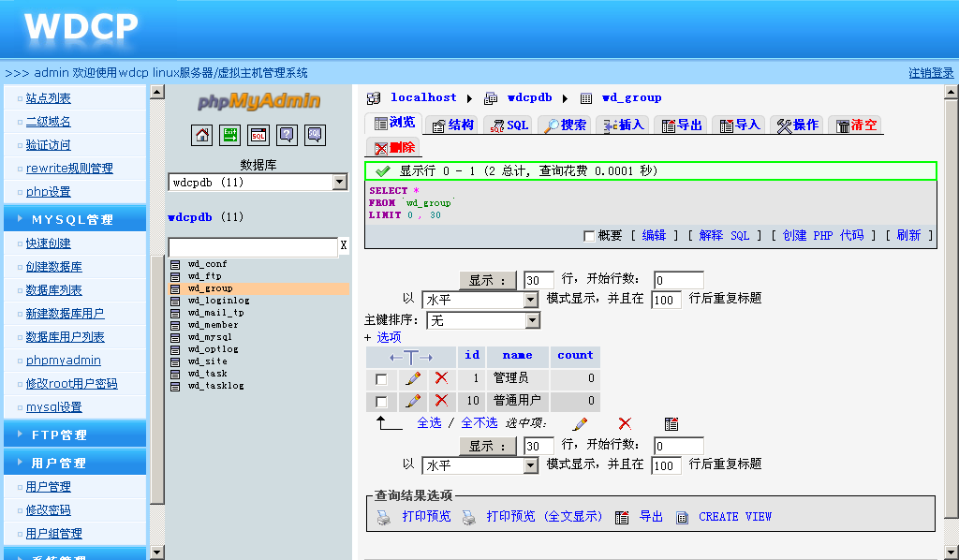Enable the 概要 checkbox
The height and width of the screenshot is (560, 959).
pyautogui.click(x=588, y=236)
